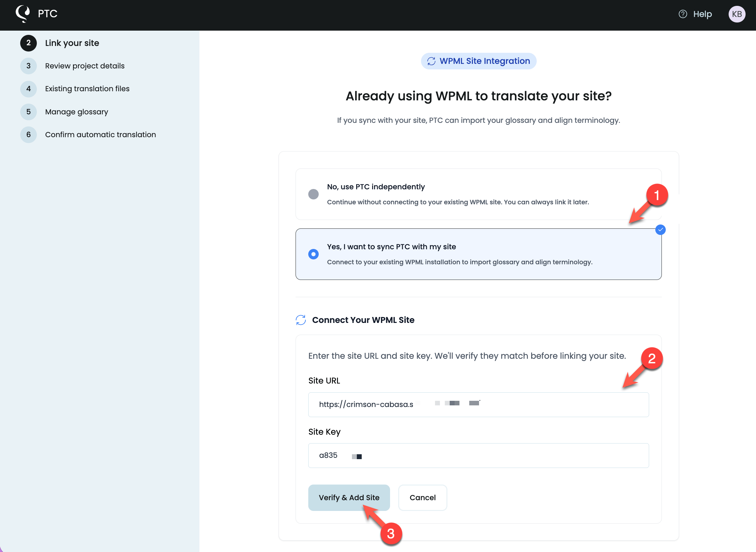Click the KB avatar icon
This screenshot has height=552, width=756.
[x=737, y=14]
